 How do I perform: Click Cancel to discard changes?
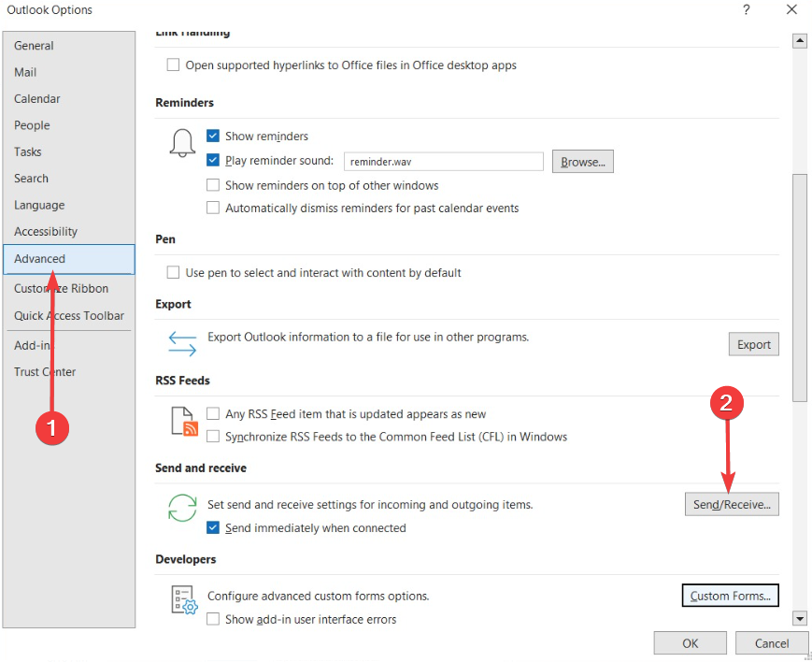[x=772, y=643]
